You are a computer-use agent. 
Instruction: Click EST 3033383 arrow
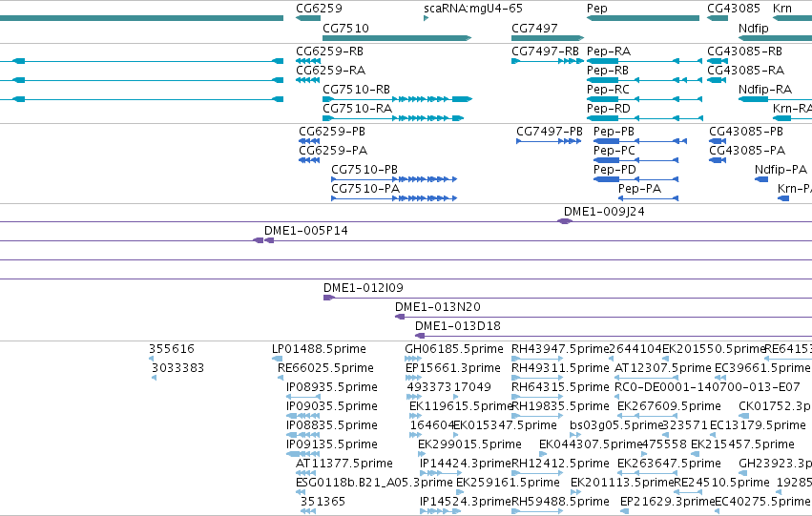154,378
